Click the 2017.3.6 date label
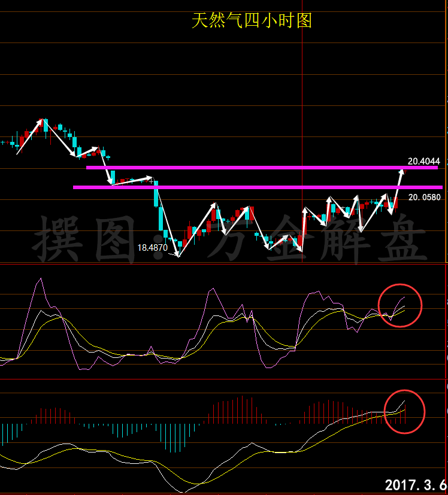This screenshot has width=448, height=495. click(415, 485)
